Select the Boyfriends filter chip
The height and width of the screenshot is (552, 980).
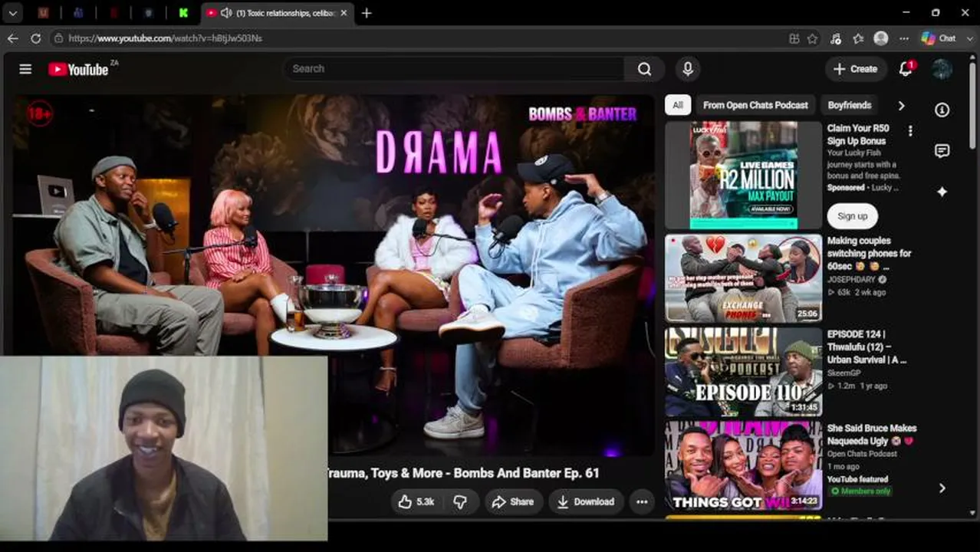pyautogui.click(x=850, y=105)
